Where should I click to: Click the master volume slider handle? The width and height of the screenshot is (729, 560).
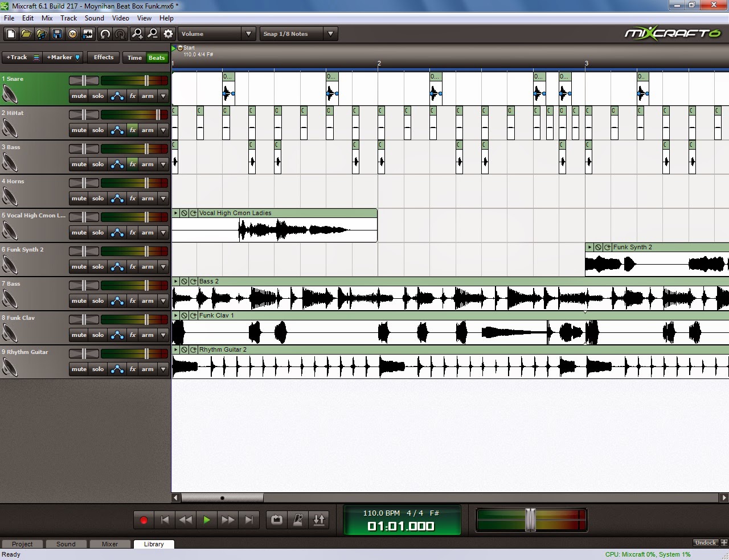(x=530, y=520)
